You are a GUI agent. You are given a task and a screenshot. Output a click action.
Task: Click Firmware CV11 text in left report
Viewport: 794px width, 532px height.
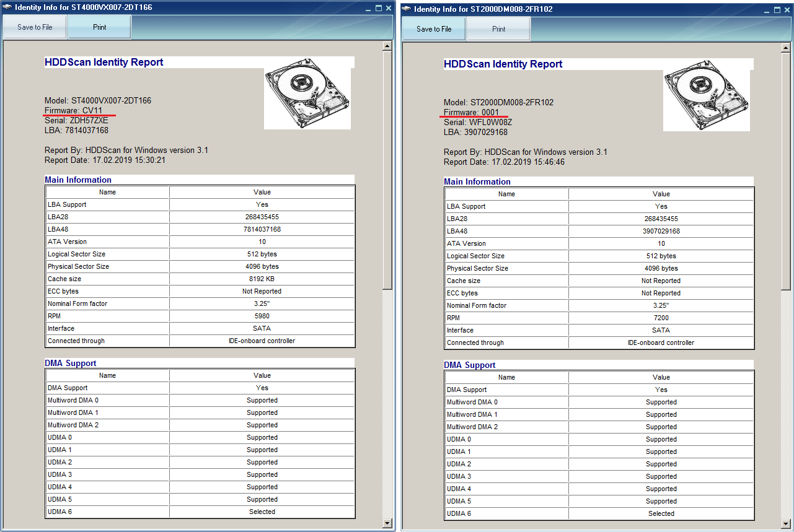(x=73, y=110)
